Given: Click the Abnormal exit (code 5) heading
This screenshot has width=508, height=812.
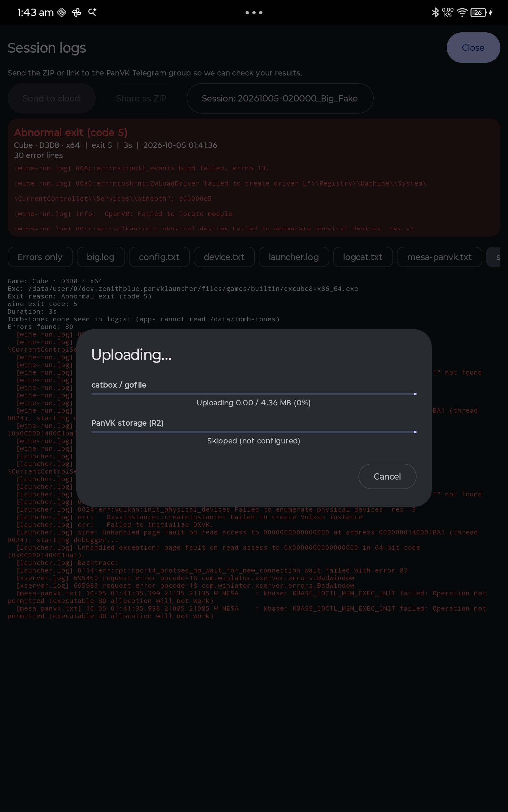Looking at the screenshot, I should (70, 132).
